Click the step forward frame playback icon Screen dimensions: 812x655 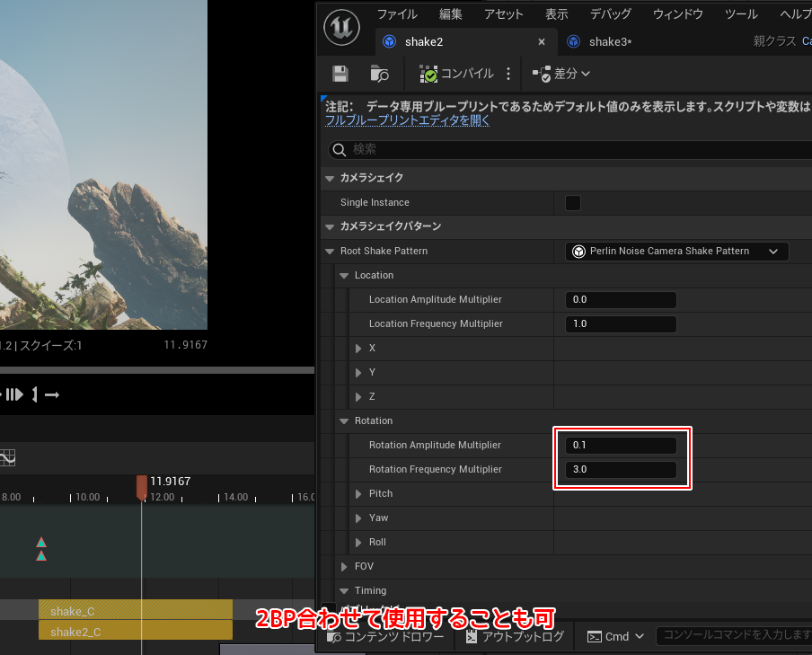click(x=15, y=394)
